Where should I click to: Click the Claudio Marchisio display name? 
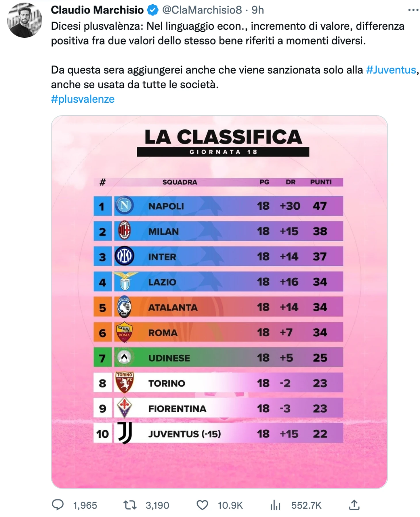click(x=97, y=10)
